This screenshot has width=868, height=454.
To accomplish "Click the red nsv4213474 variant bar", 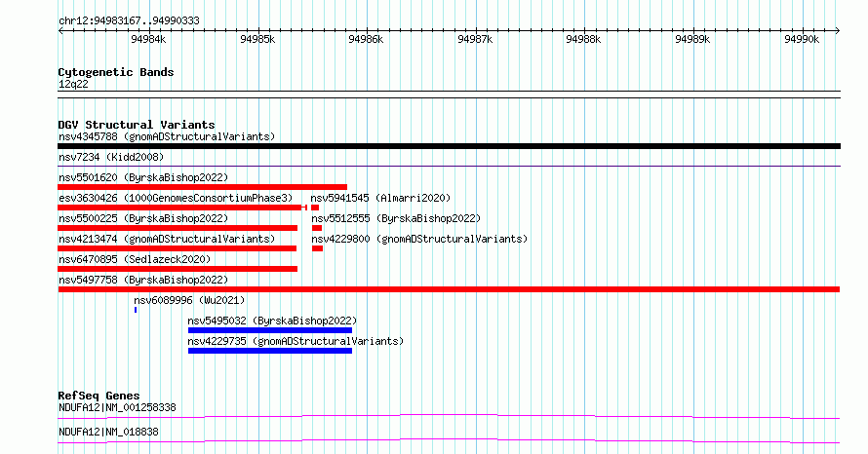I will 178,248.
